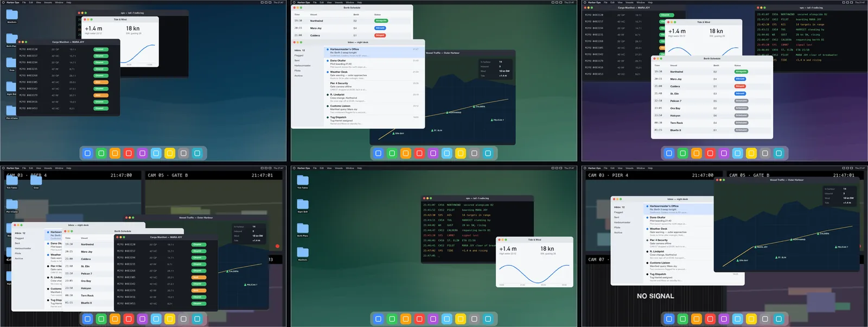Open Crew folder on the blue-wallpaper screen
The image size is (868, 327).
pos(11,64)
